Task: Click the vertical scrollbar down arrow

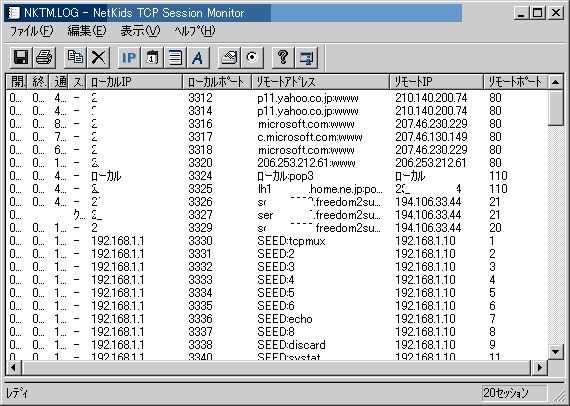Action: (x=555, y=351)
